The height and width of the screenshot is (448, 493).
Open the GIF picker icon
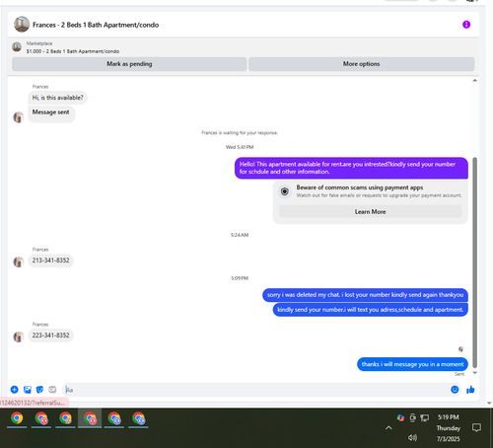[52, 390]
